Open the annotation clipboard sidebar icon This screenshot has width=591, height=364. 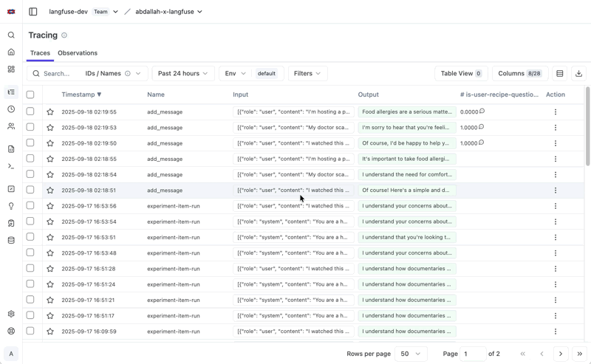[11, 223]
